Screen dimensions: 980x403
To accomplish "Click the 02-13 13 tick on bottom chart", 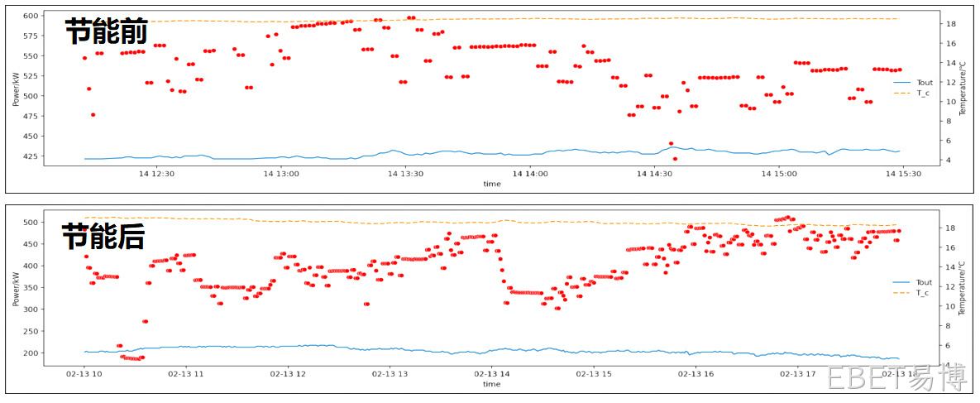I will [x=390, y=374].
